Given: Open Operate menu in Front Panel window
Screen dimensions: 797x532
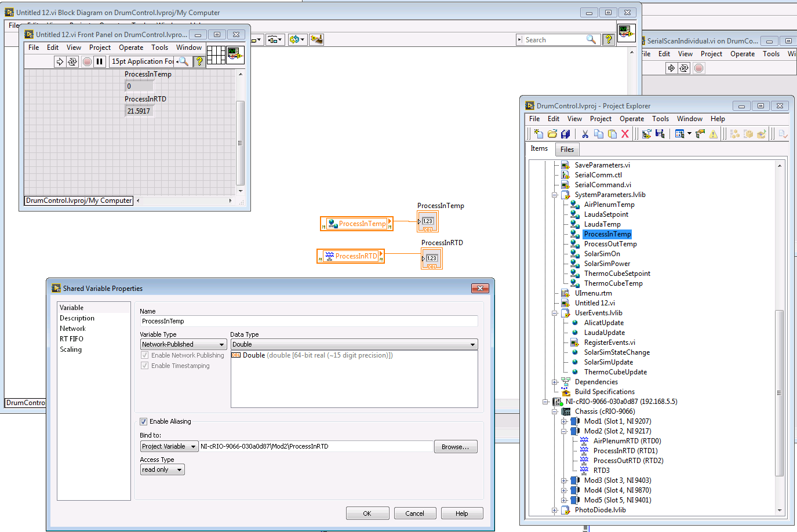Looking at the screenshot, I should click(x=131, y=48).
